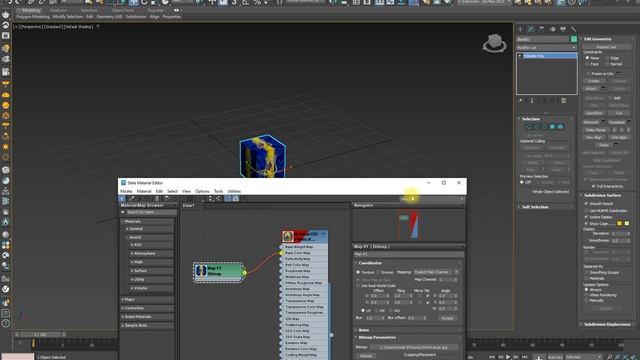The width and height of the screenshot is (640, 360).
Task: Open the Modifier List dropdown
Action: [547, 48]
